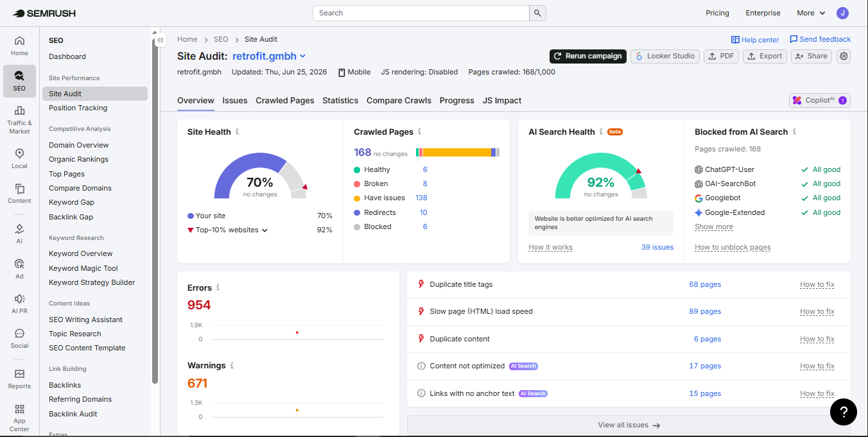Click the 39 issues link
868x437 pixels.
(x=657, y=247)
